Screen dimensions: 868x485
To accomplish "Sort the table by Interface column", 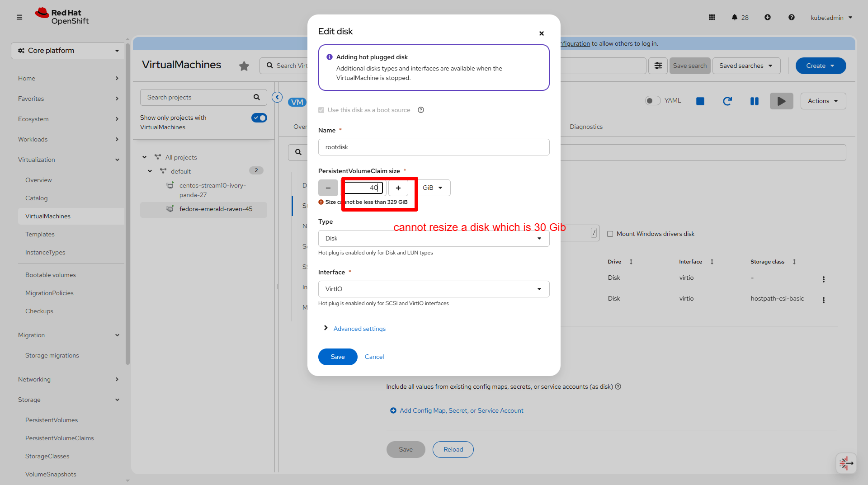I will [x=712, y=262].
